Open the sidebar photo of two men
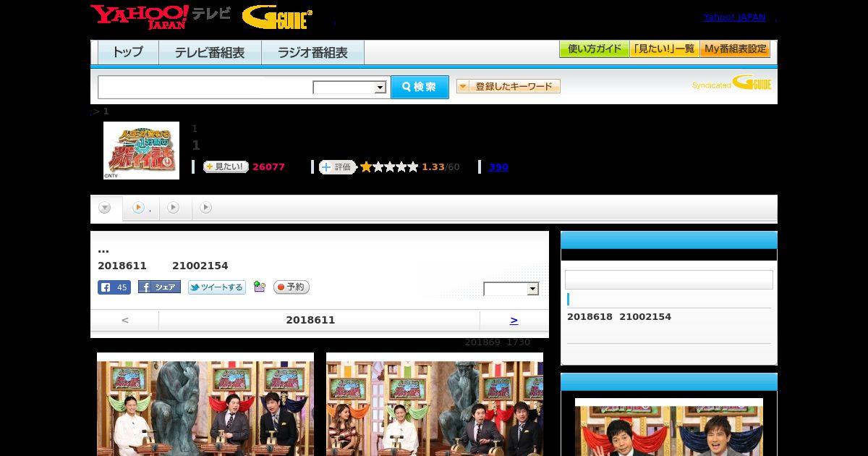Viewport: 868px width, 456px height. tap(669, 427)
